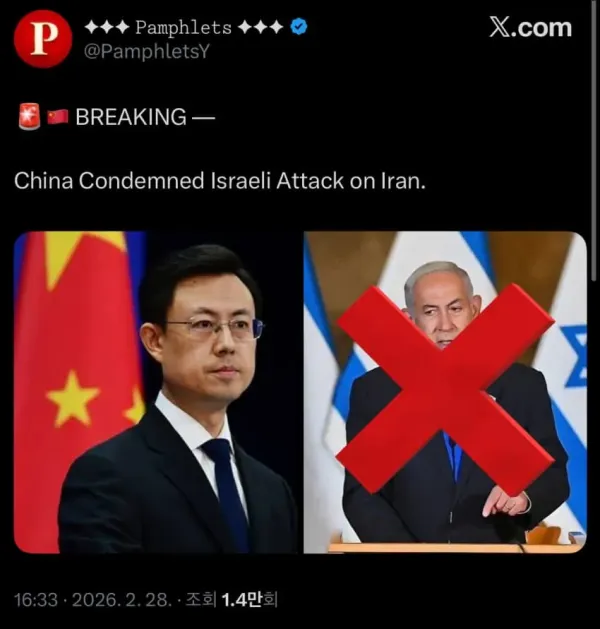
Task: Click the X.com logo watermark
Action: coord(531,28)
